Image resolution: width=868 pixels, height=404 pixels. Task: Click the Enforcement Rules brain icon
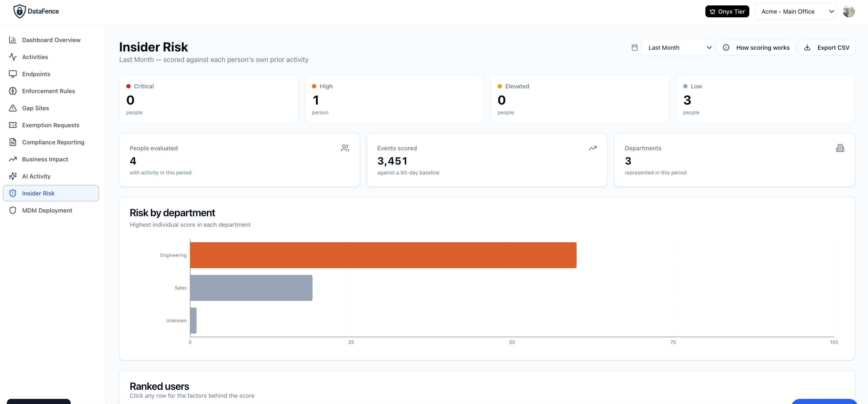13,91
